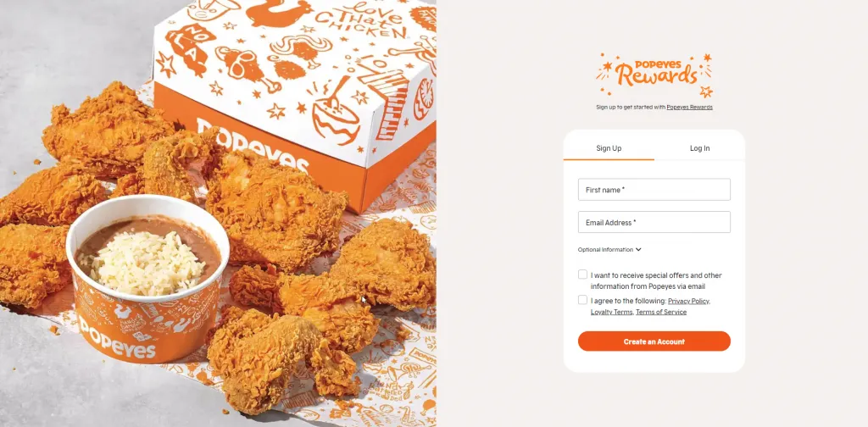This screenshot has width=868, height=427.
Task: Check the agree to terms checkbox
Action: [x=582, y=300]
